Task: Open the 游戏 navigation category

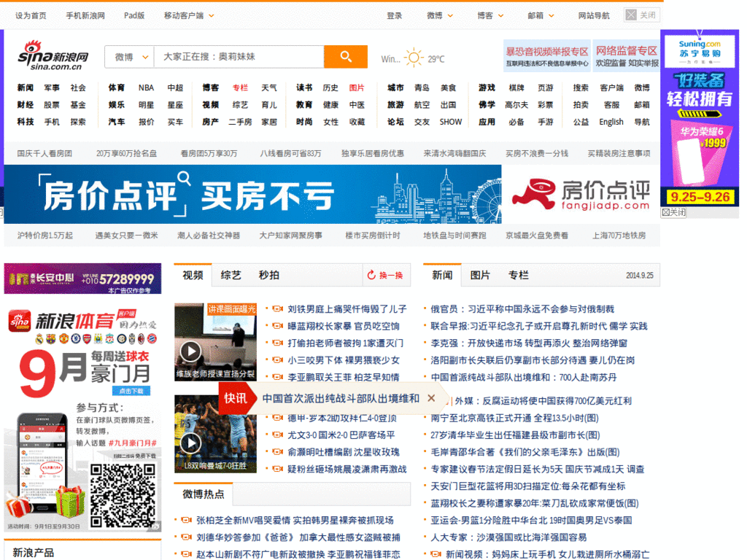Action: pyautogui.click(x=487, y=87)
